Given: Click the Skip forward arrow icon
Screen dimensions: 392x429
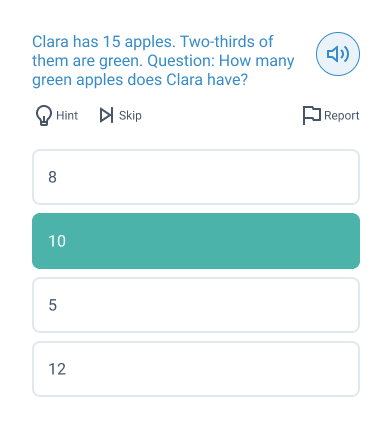Looking at the screenshot, I should coord(106,115).
